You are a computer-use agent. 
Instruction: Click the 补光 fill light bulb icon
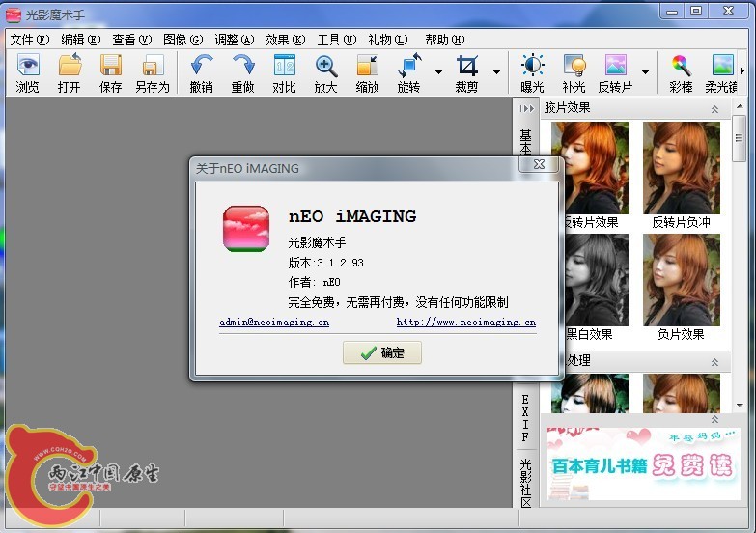pos(574,65)
